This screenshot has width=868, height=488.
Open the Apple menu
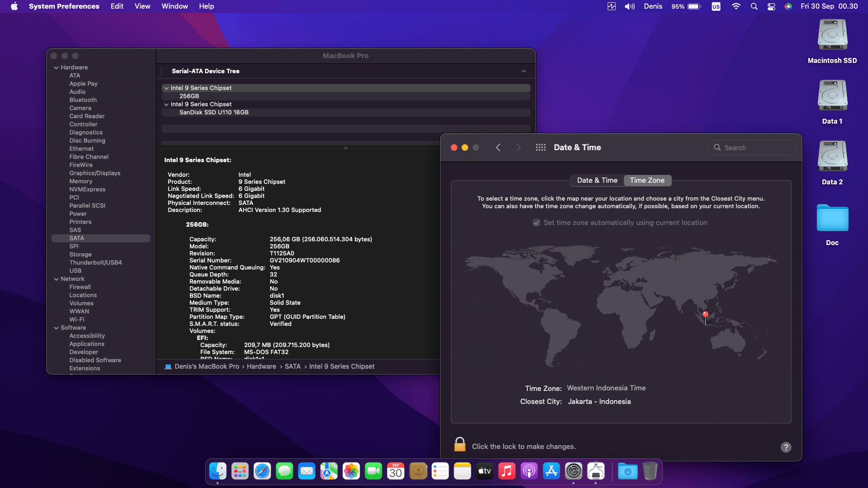(14, 7)
